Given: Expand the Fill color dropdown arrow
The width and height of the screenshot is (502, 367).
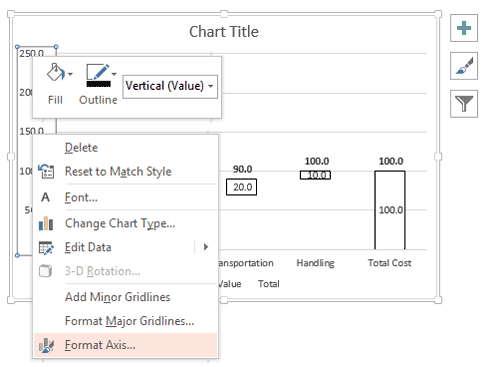Looking at the screenshot, I should [70, 74].
